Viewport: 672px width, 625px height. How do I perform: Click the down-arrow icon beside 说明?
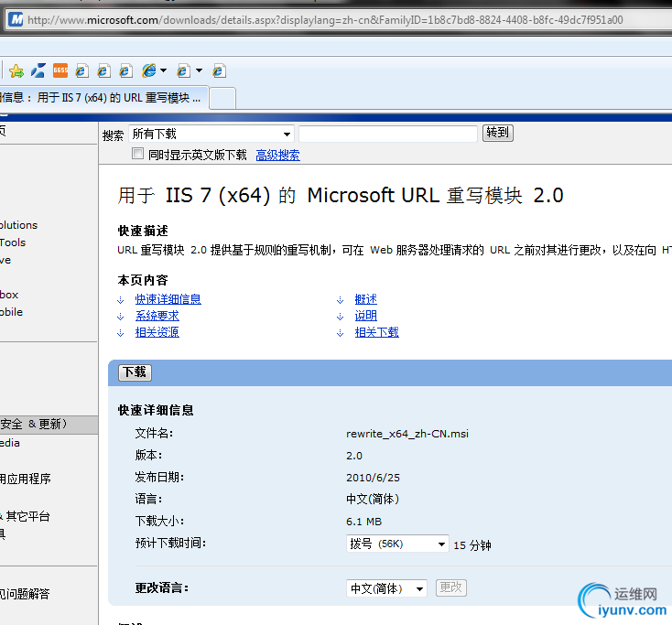point(340,317)
